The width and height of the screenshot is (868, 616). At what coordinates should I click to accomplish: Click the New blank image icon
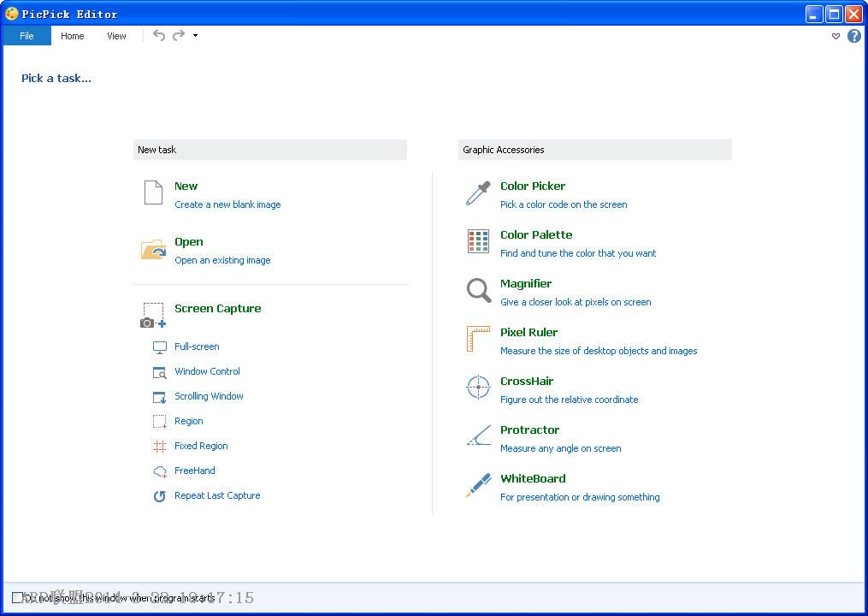tap(153, 193)
